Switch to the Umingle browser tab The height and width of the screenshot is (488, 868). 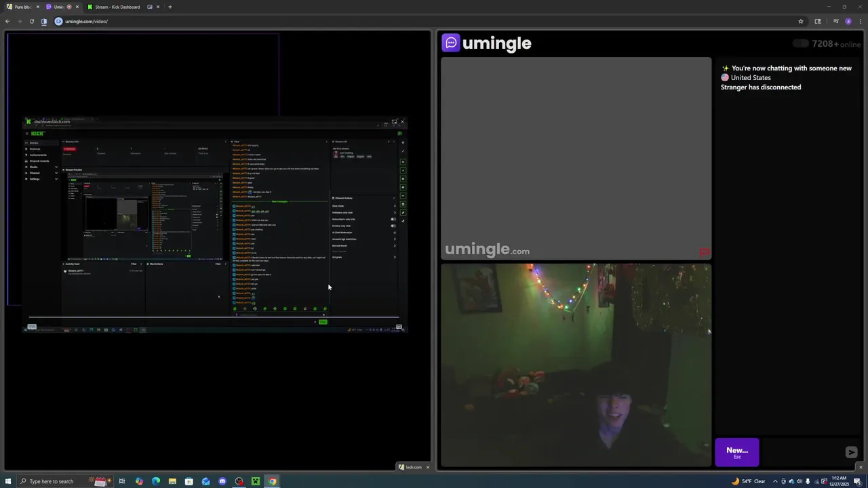point(62,7)
